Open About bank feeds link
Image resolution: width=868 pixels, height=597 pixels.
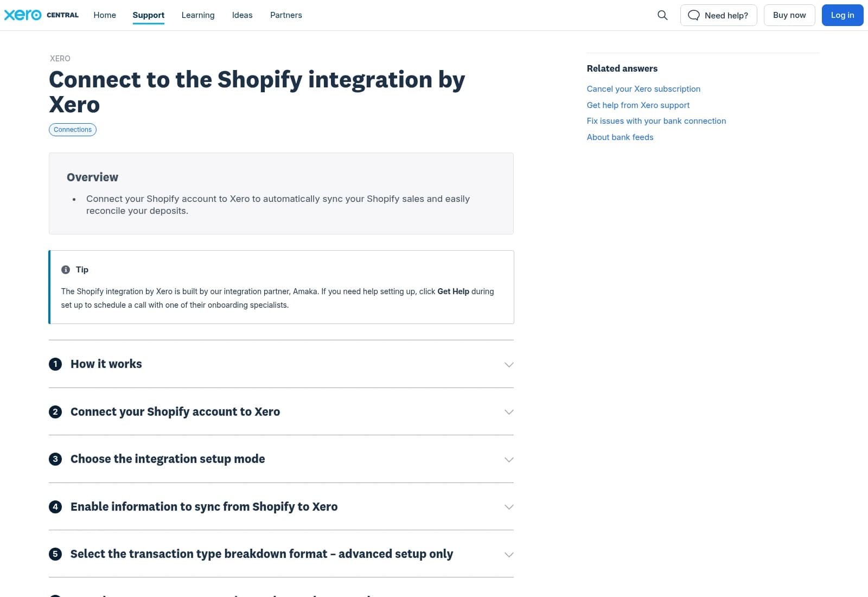coord(620,137)
